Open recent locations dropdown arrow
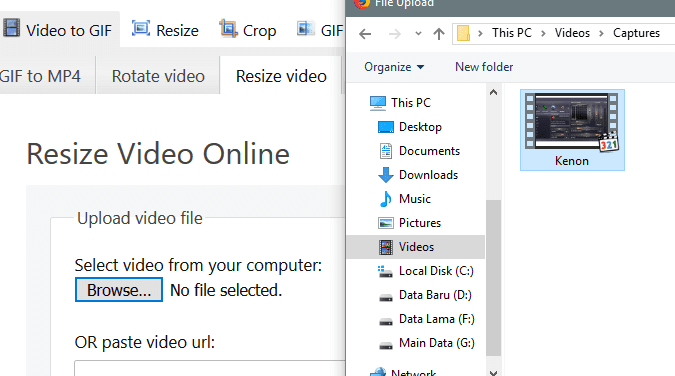 pos(418,34)
